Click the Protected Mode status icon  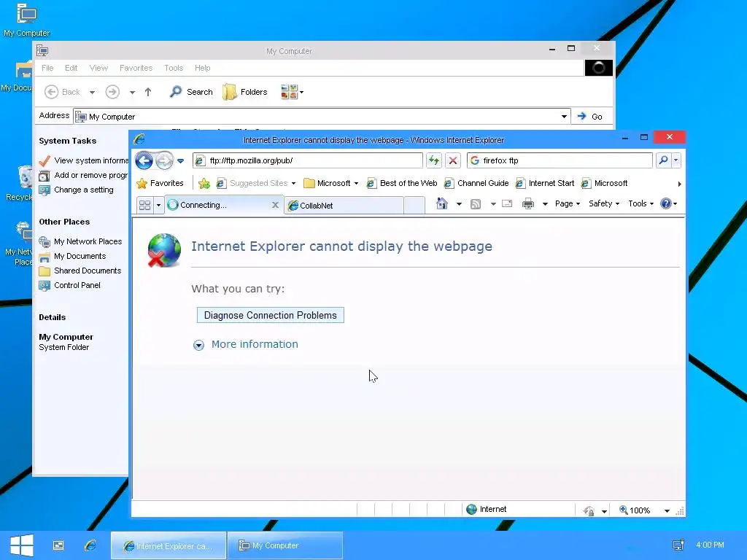[589, 510]
